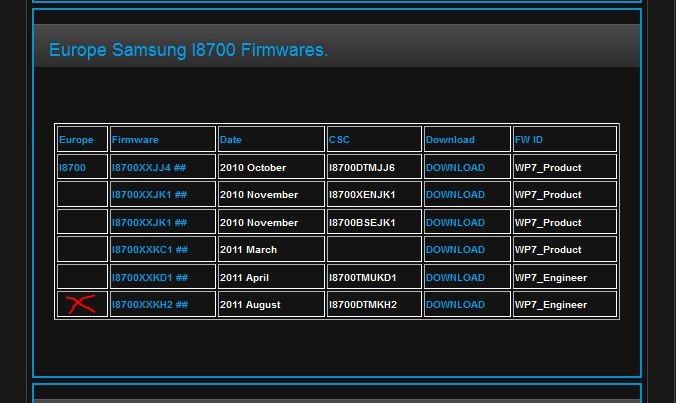
Task: Click the Europe Samsung I8700 Firmwares heading
Action: tap(188, 50)
